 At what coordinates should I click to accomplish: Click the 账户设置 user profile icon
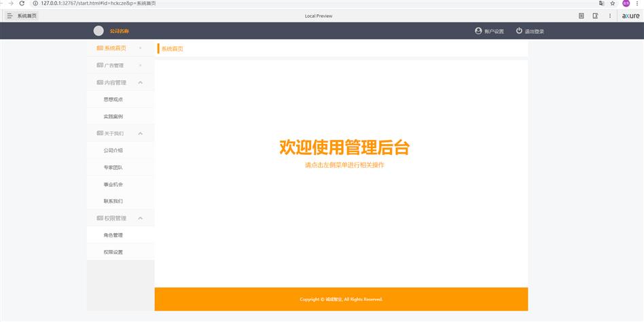(478, 31)
